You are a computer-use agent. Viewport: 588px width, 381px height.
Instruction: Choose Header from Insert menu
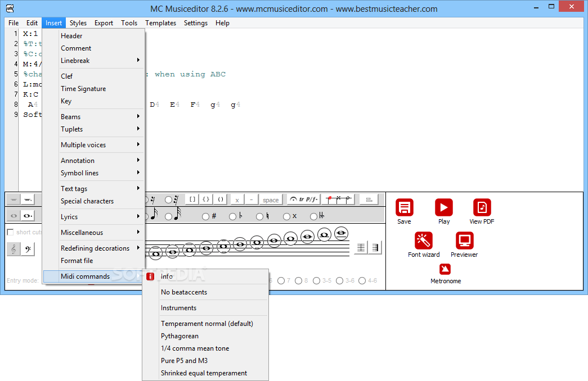(93, 35)
